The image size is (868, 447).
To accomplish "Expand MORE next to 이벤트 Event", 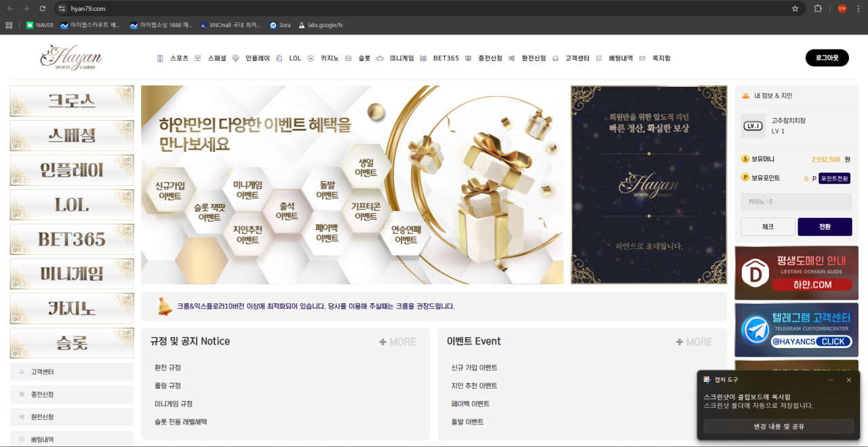I will (694, 342).
